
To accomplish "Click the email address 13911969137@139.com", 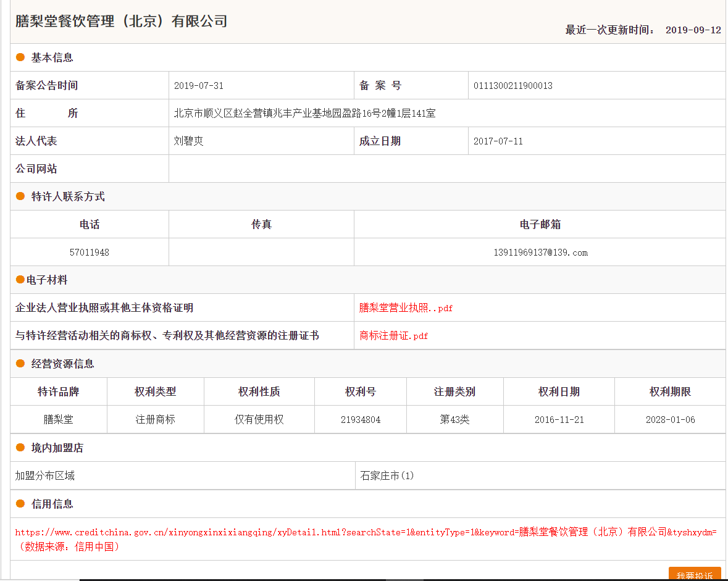I will 540,253.
